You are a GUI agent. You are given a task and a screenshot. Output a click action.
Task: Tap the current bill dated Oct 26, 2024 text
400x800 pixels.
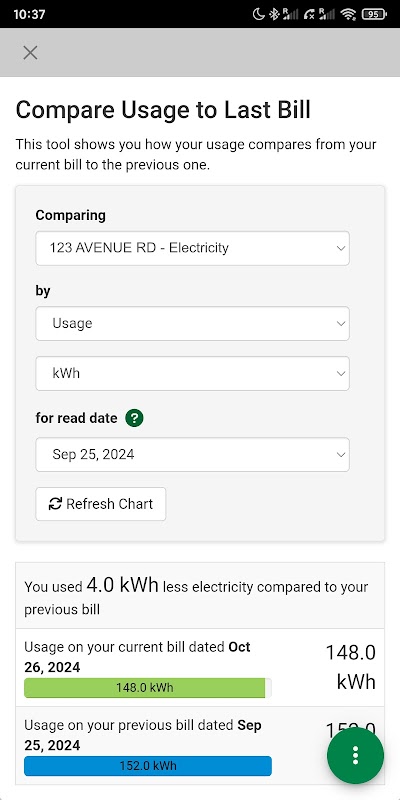point(137,657)
